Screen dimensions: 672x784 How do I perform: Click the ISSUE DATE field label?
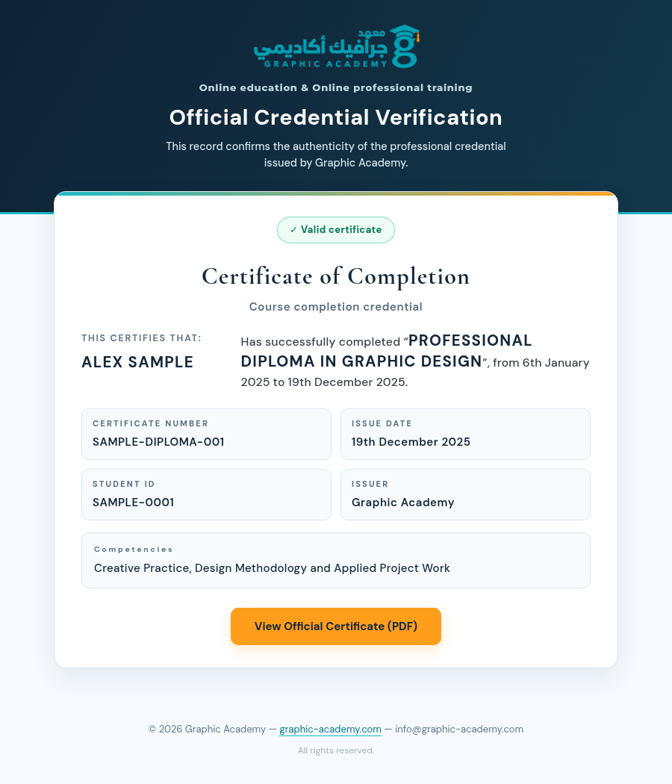(x=382, y=423)
